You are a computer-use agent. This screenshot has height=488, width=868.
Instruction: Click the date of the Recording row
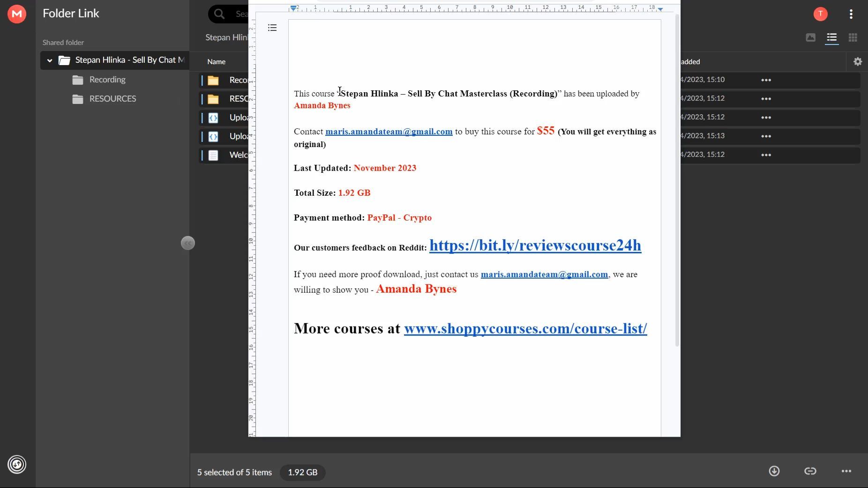(703, 80)
